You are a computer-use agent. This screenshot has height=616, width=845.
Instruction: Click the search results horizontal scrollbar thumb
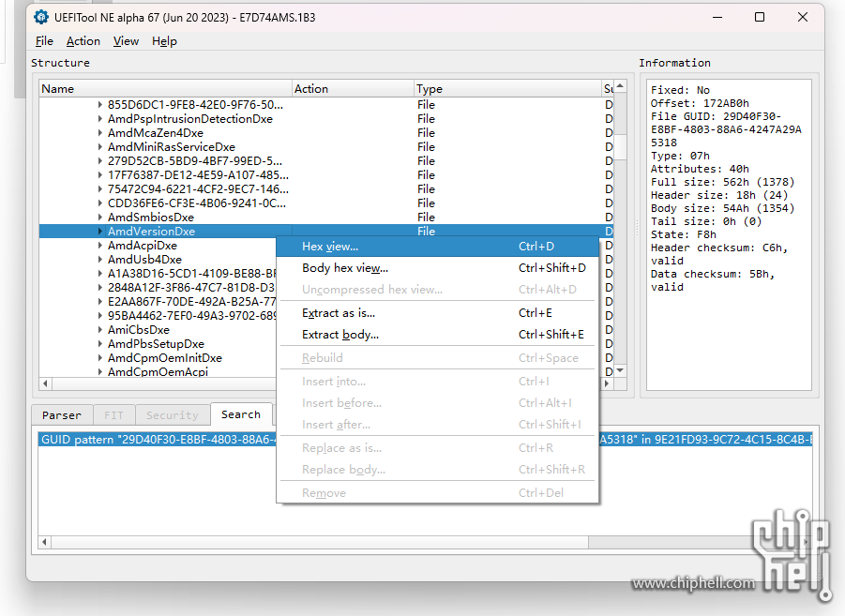coord(319,542)
